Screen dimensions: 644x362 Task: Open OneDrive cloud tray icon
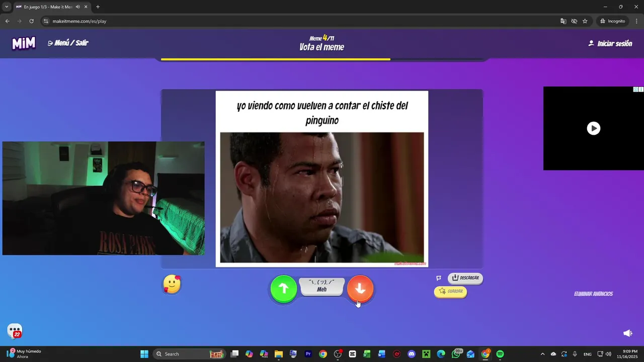click(553, 354)
